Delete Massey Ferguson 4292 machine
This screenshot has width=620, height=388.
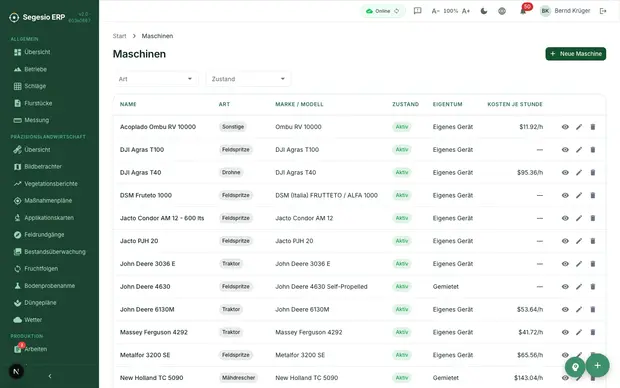pyautogui.click(x=593, y=332)
